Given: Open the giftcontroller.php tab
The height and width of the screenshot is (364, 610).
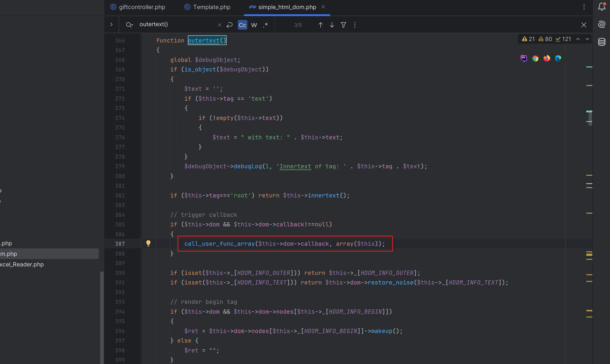Looking at the screenshot, I should pos(138,7).
